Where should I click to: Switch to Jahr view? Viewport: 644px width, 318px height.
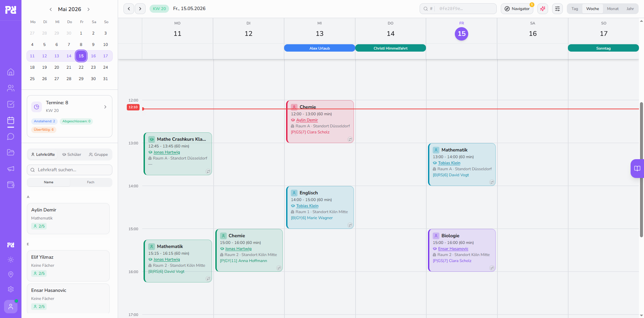click(x=630, y=9)
